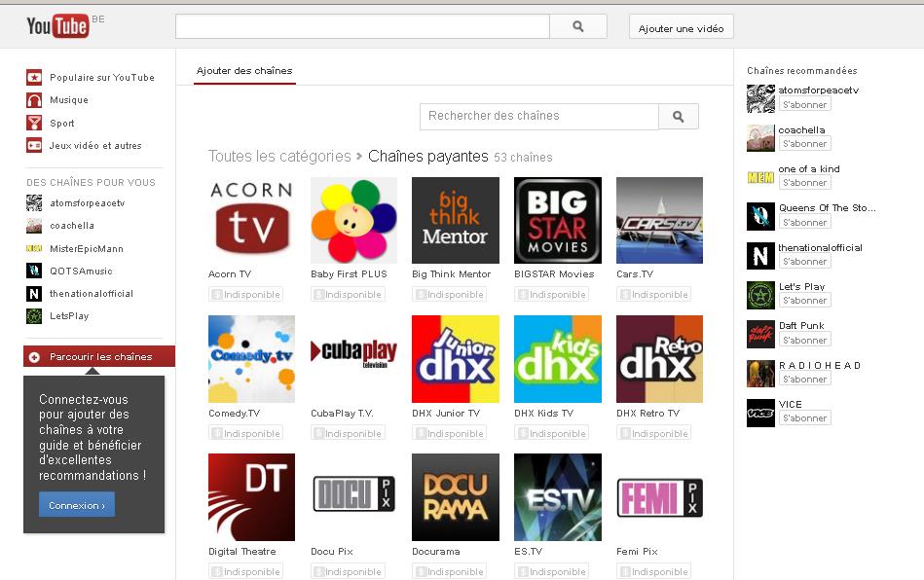Open the Digital Theatre thumbnail
The image size is (924, 580).
(x=251, y=497)
